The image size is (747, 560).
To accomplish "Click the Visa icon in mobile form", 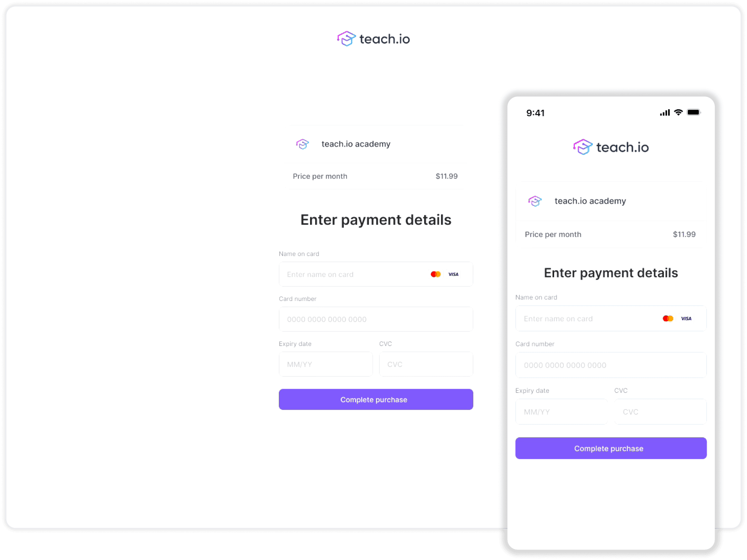I will point(686,318).
